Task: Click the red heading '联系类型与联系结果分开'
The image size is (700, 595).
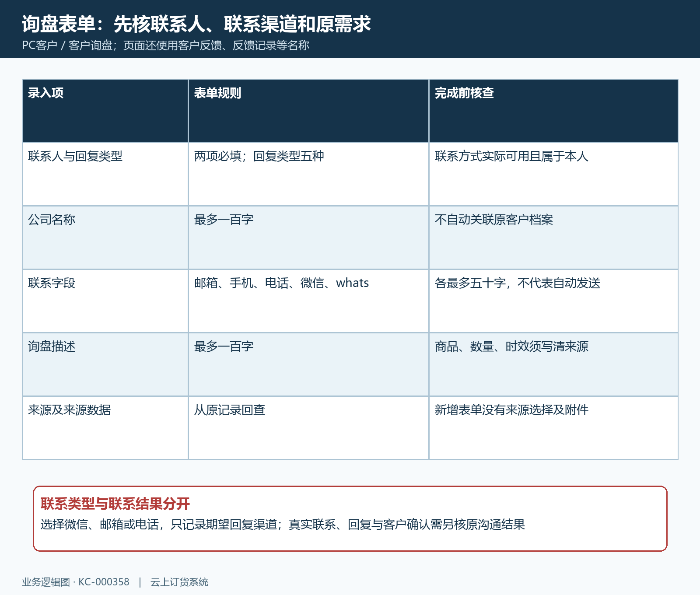Action: [115, 504]
